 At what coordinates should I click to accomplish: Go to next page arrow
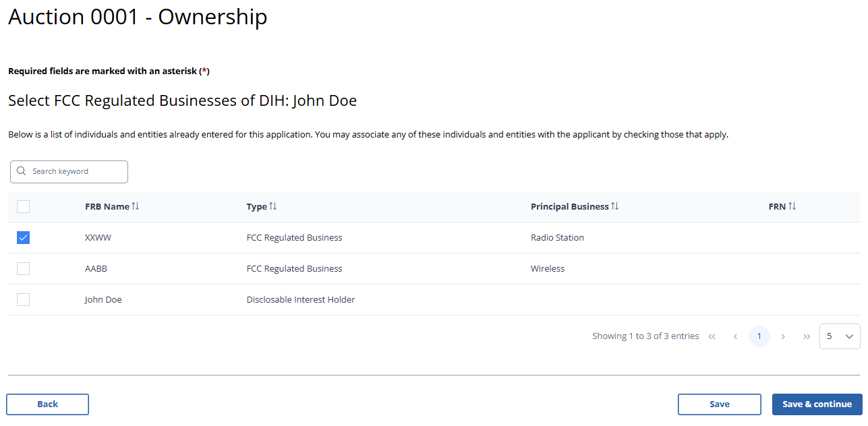[x=783, y=336]
